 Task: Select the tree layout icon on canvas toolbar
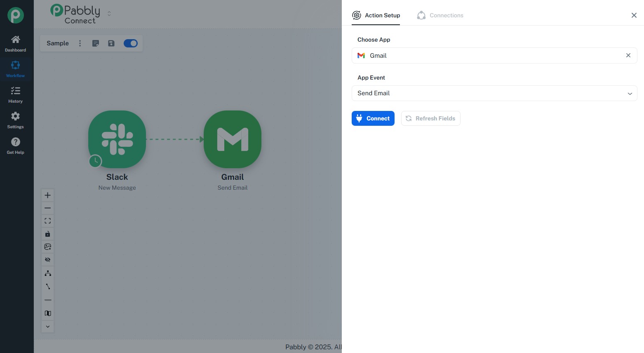tap(47, 273)
